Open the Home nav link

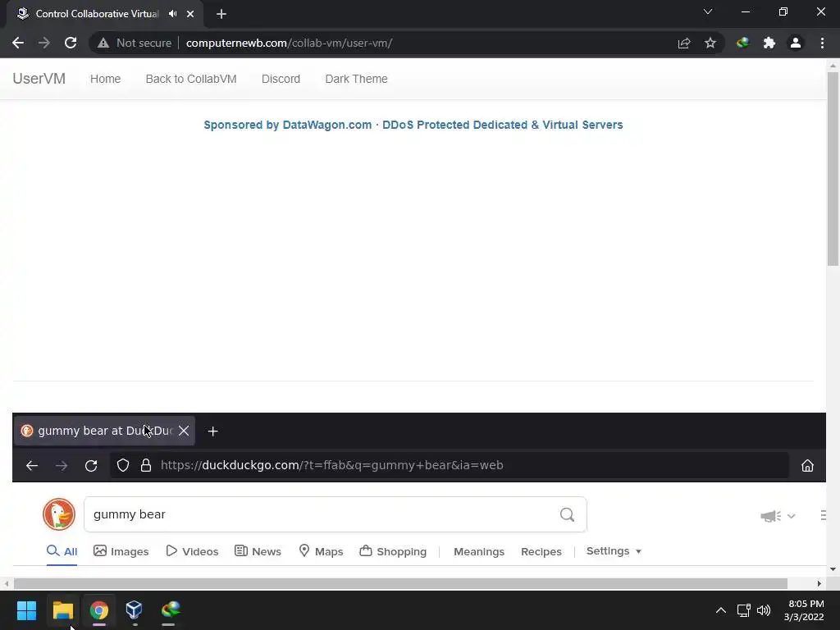(x=106, y=79)
